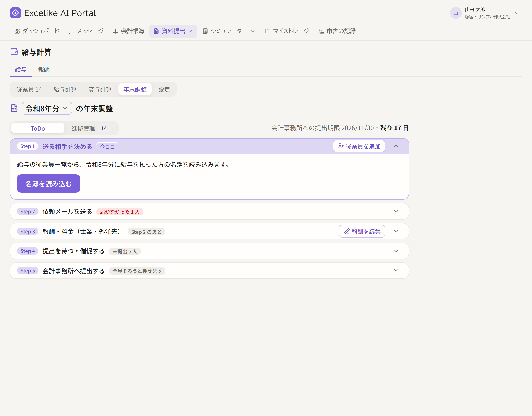The image size is (532, 416).
Task: Click the 山 user avatar
Action: (456, 13)
